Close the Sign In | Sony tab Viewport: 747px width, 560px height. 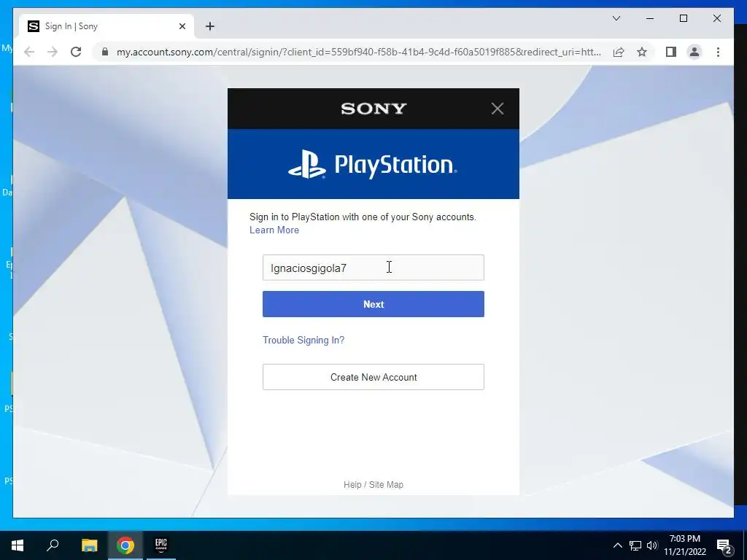tap(182, 26)
